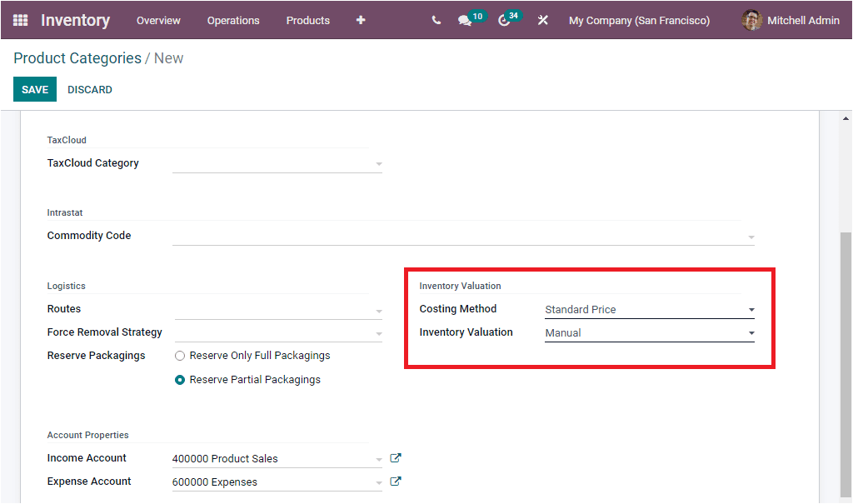Click the plus icon in the top menu bar
Image resolution: width=853 pixels, height=504 pixels.
click(x=360, y=20)
